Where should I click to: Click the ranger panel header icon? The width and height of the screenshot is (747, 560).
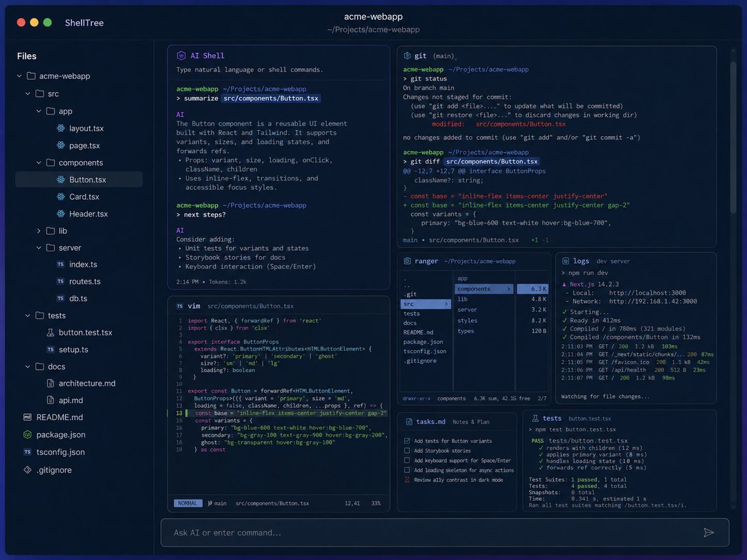(x=407, y=261)
